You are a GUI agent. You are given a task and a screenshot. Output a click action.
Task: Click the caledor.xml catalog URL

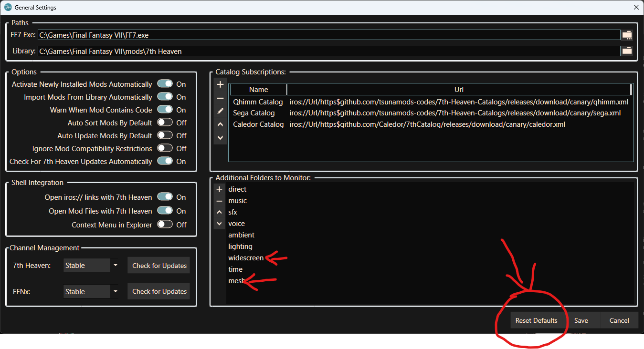pos(427,124)
